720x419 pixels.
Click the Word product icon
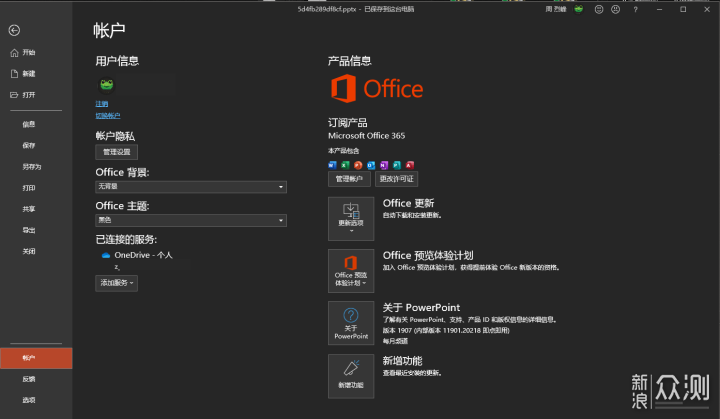coord(332,165)
